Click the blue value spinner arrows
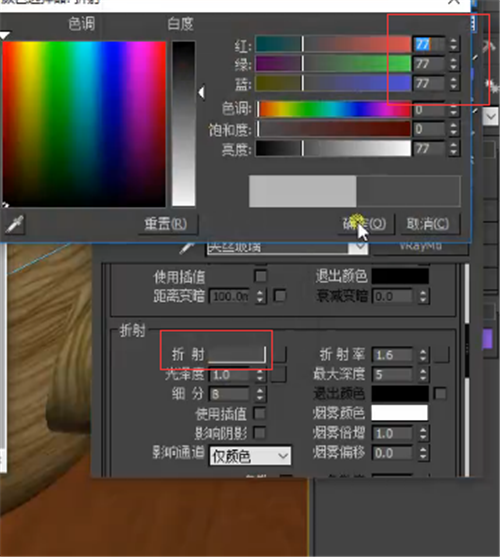The width and height of the screenshot is (500, 557). point(453,84)
